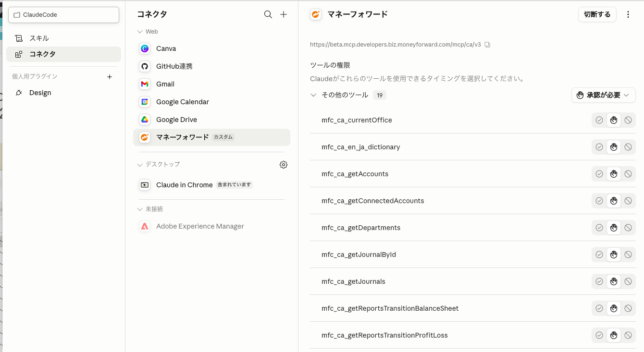The height and width of the screenshot is (352, 644).
Task: Select the マネーフォワード custom connector
Action: 211,137
